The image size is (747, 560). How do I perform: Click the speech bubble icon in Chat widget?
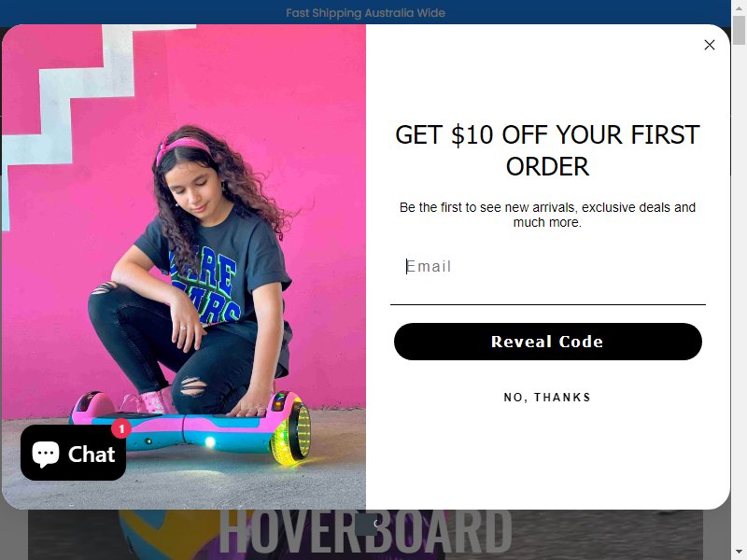[45, 454]
